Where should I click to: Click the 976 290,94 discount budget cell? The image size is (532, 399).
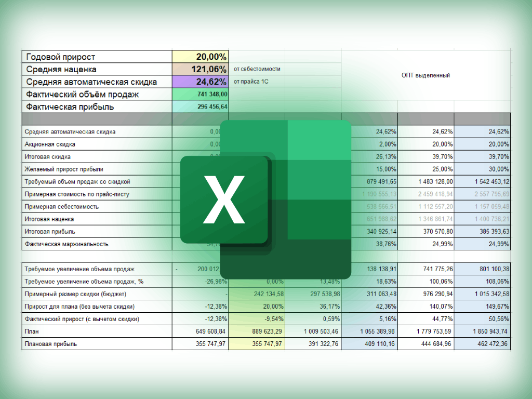(426, 294)
